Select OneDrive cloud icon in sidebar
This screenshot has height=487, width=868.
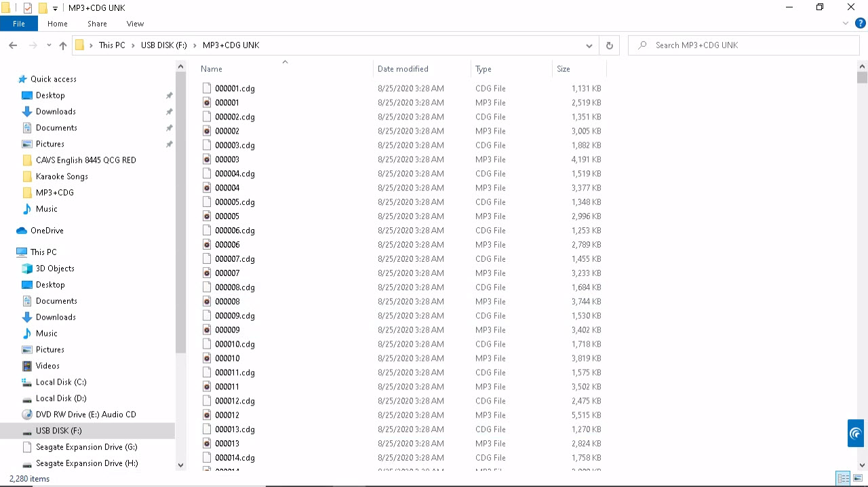[x=22, y=231]
